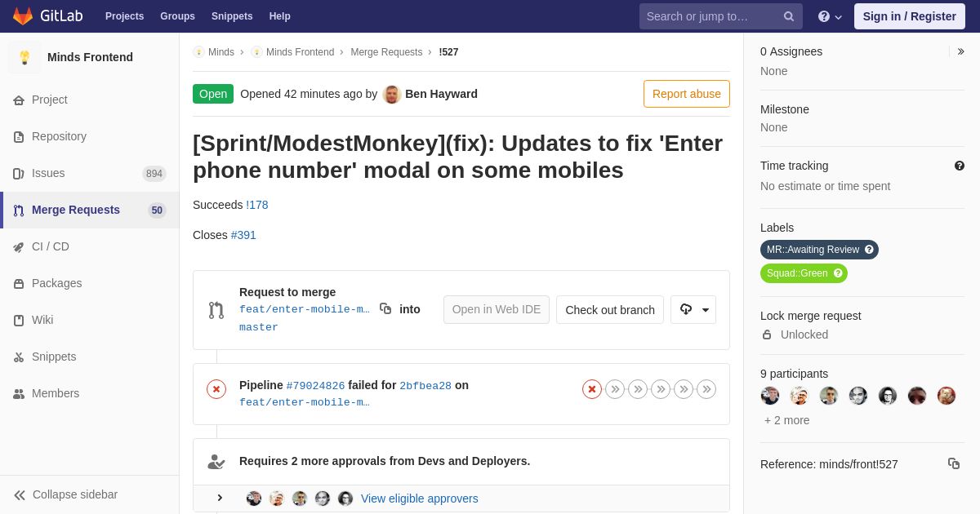Image resolution: width=980 pixels, height=514 pixels.
Task: Click the first eligible approver avatar
Action: (x=254, y=498)
